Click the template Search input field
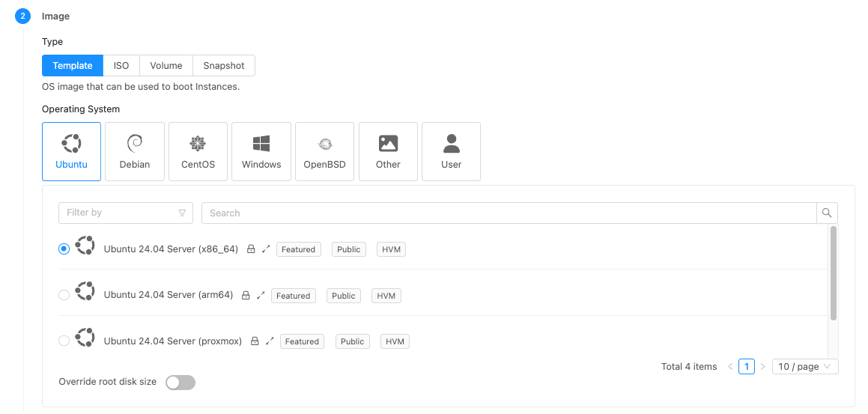The image size is (868, 414). click(x=509, y=213)
